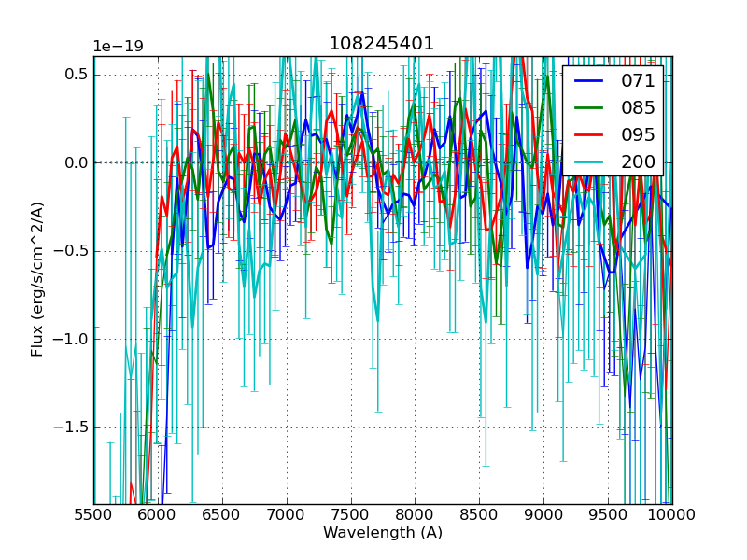Click the blue line swatch in legend
Viewport: 747px width, 560px height.
click(588, 81)
